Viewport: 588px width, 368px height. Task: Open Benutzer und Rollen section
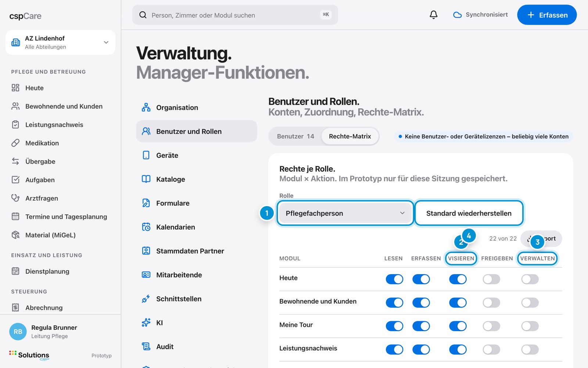(197, 131)
